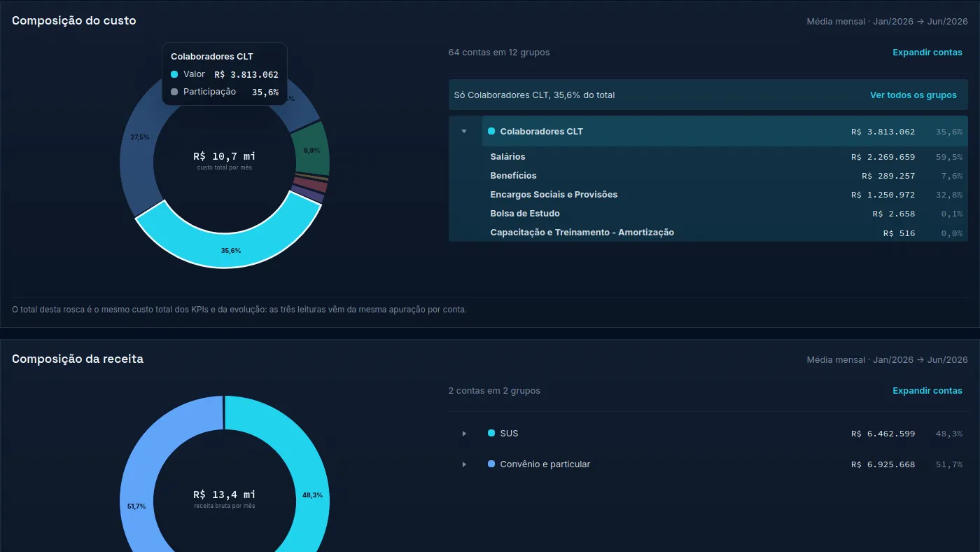Expand the SUS revenue group
Screen dimensions: 980x552
[463, 434]
